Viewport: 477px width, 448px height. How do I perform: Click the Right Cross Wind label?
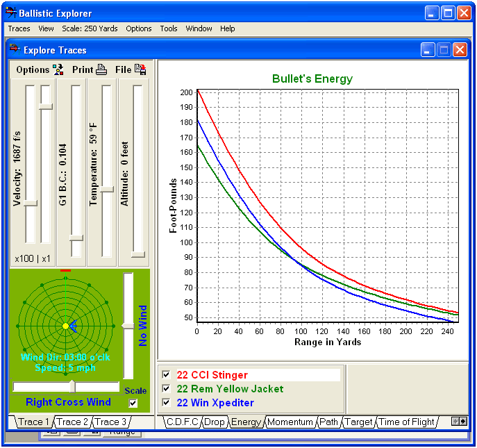click(x=68, y=402)
